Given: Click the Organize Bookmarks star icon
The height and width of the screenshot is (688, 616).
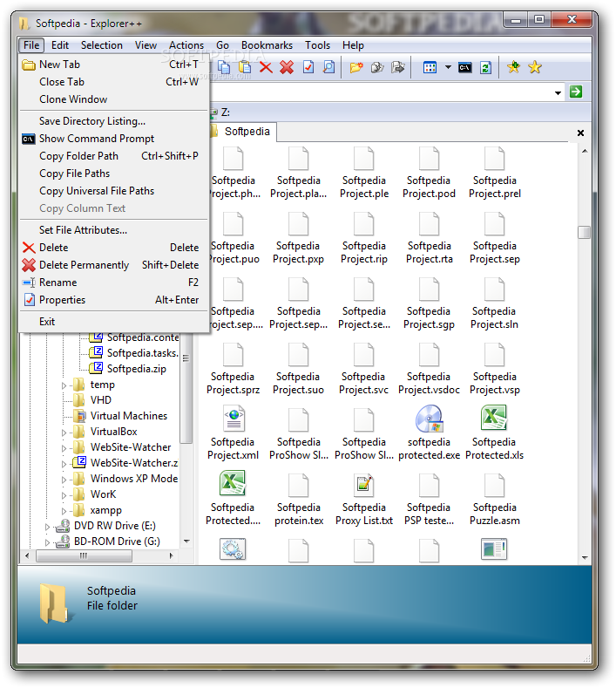Looking at the screenshot, I should pyautogui.click(x=534, y=67).
